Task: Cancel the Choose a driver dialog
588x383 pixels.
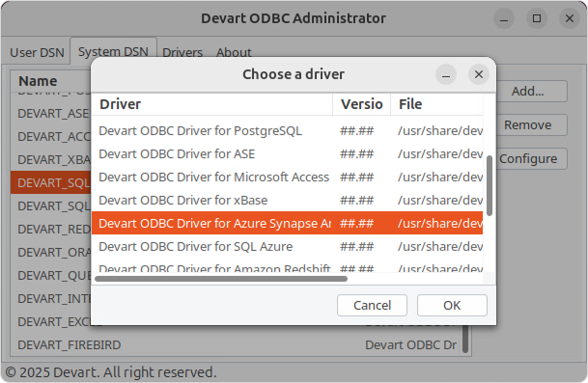Action: pos(372,305)
